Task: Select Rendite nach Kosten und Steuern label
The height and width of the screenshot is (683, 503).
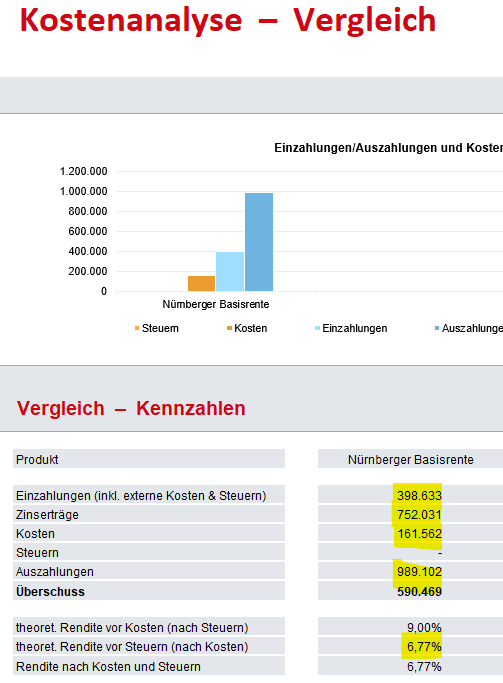Action: click(x=108, y=667)
